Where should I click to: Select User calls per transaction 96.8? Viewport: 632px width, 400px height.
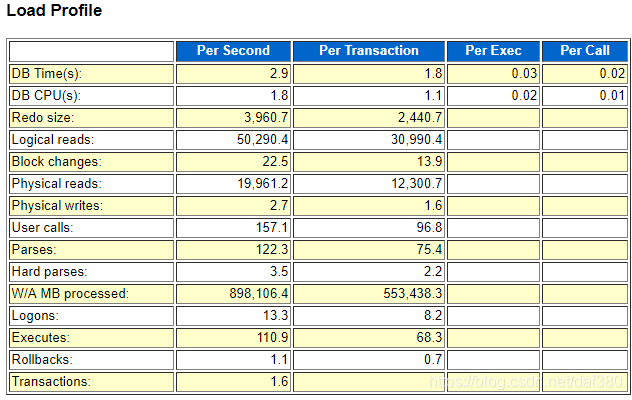[430, 227]
